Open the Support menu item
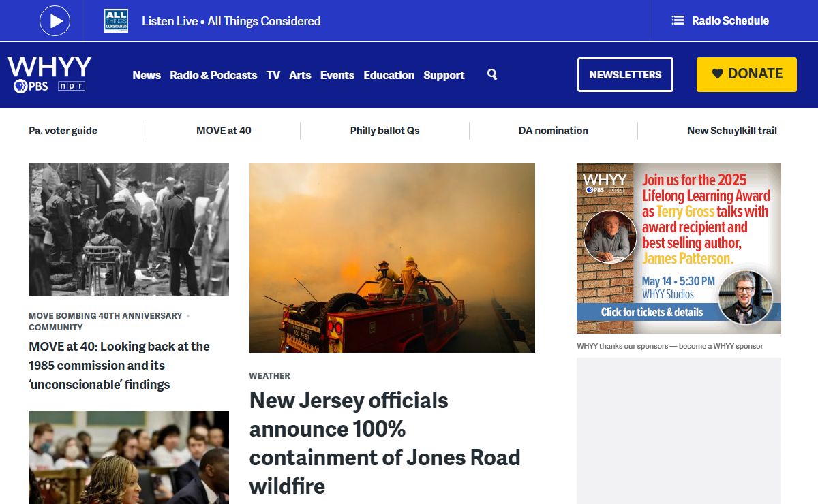818x504 pixels. pos(444,75)
